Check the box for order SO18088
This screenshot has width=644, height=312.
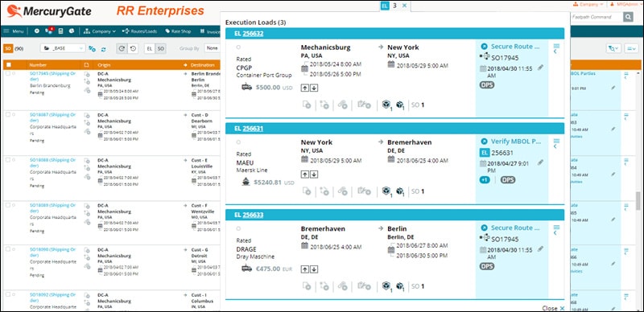pyautogui.click(x=8, y=160)
